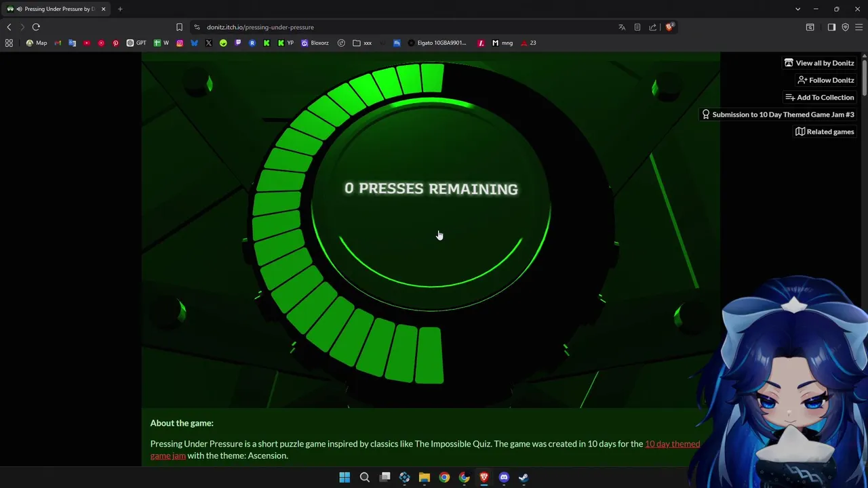Viewport: 868px width, 488px height.
Task: Open the Bloxorz bookmark
Action: pos(315,43)
